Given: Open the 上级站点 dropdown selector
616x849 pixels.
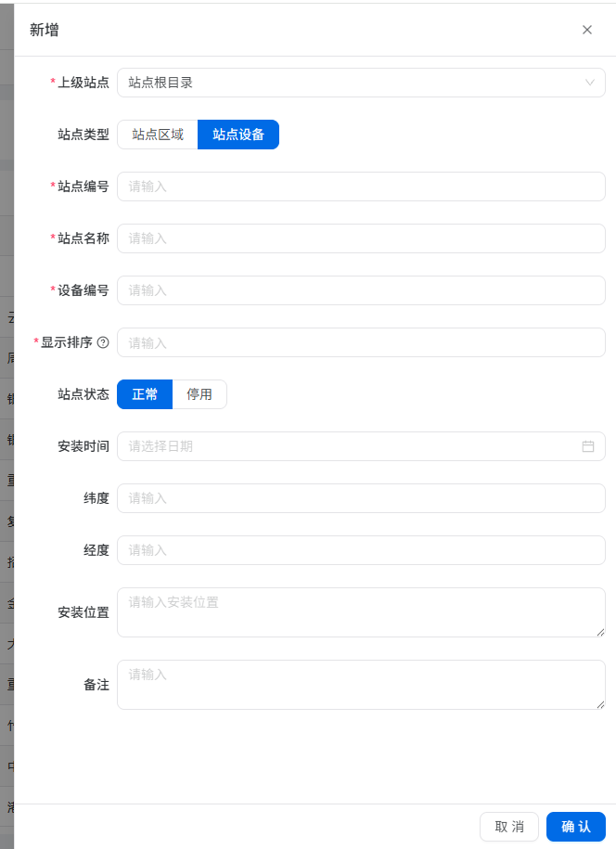Looking at the screenshot, I should coord(353,83).
